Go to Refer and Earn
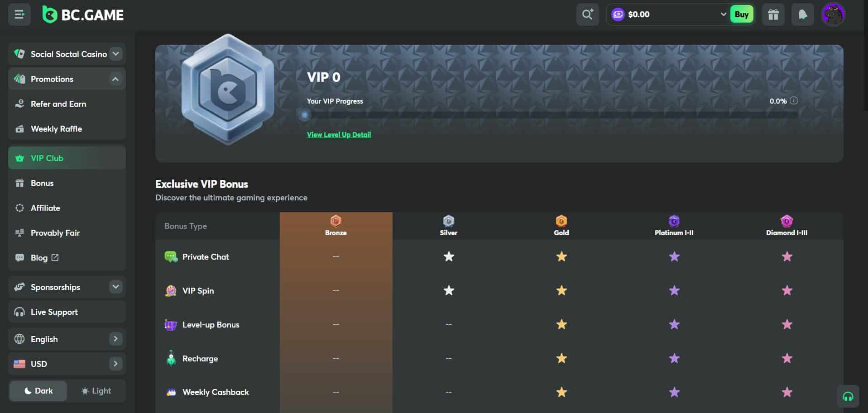Image resolution: width=868 pixels, height=413 pixels. tap(67, 104)
